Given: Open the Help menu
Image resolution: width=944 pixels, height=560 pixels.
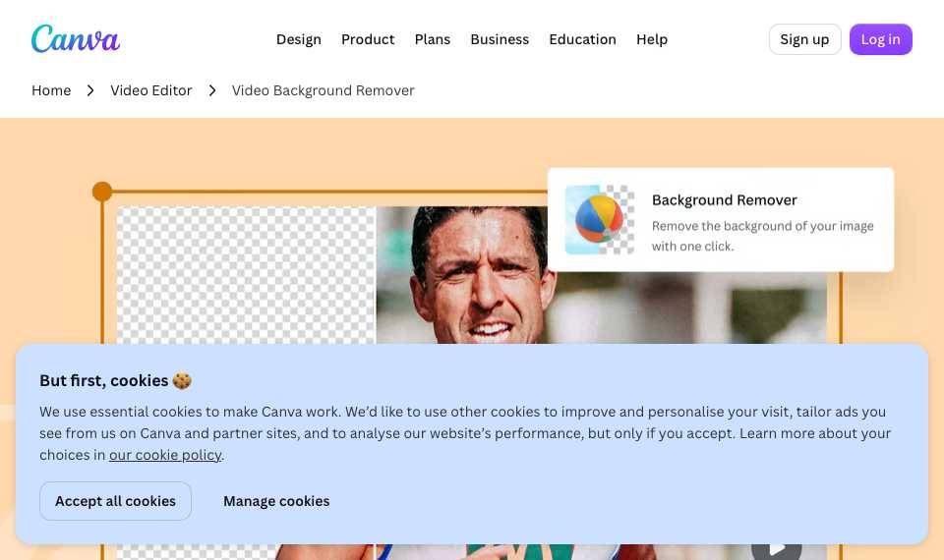Looking at the screenshot, I should 652,39.
